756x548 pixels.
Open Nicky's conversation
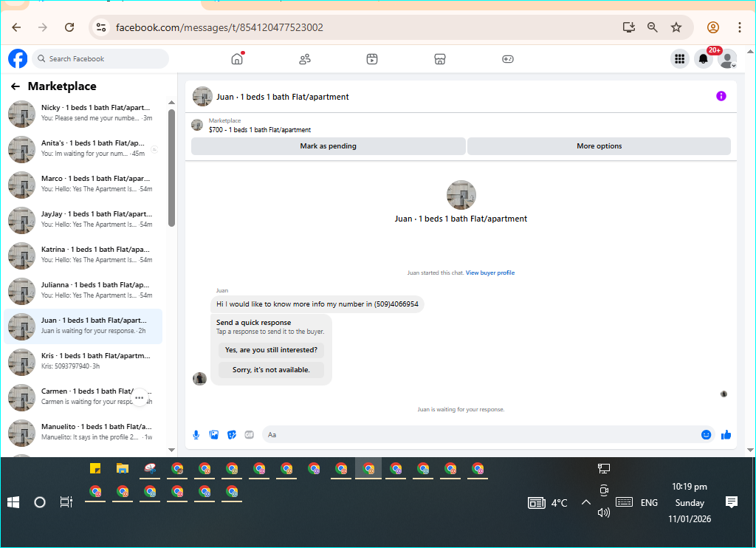coord(83,114)
